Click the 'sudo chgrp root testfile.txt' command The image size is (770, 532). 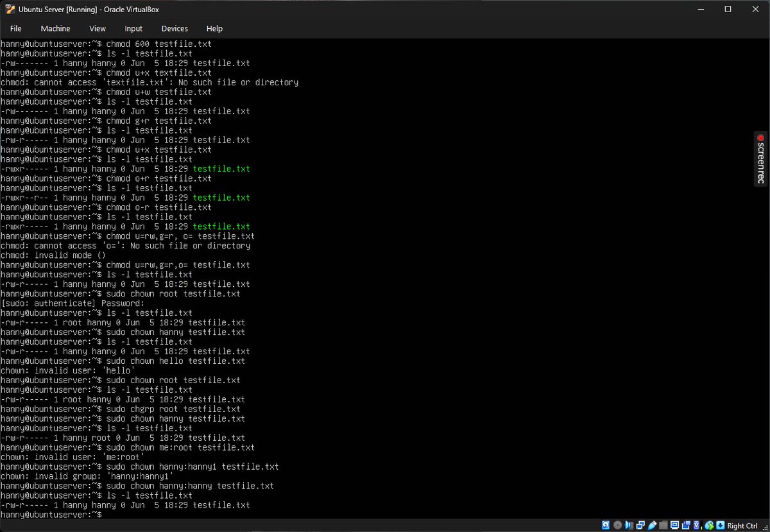coord(173,409)
